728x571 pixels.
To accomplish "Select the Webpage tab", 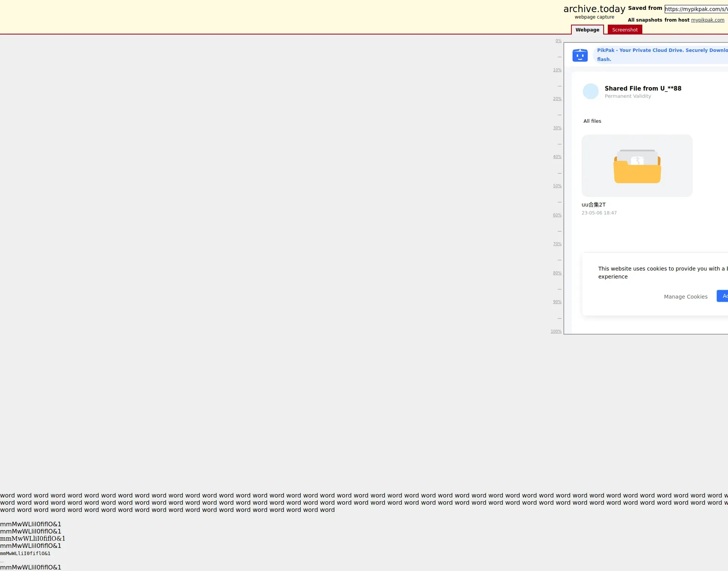I will [x=587, y=30].
